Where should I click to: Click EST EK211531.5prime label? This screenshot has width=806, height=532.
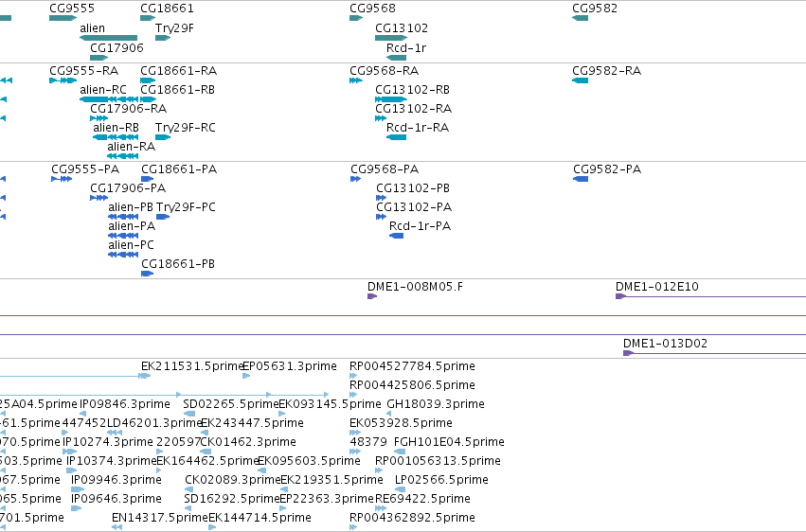coord(191,366)
